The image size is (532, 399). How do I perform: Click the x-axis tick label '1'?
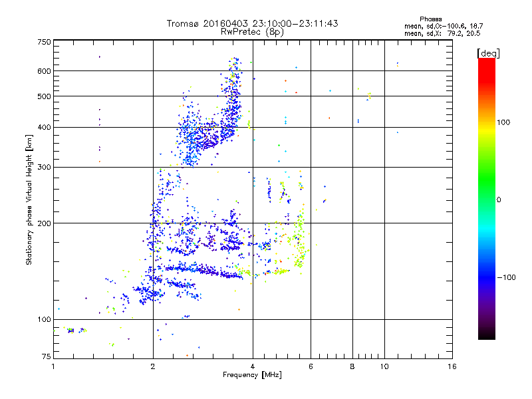53,366
